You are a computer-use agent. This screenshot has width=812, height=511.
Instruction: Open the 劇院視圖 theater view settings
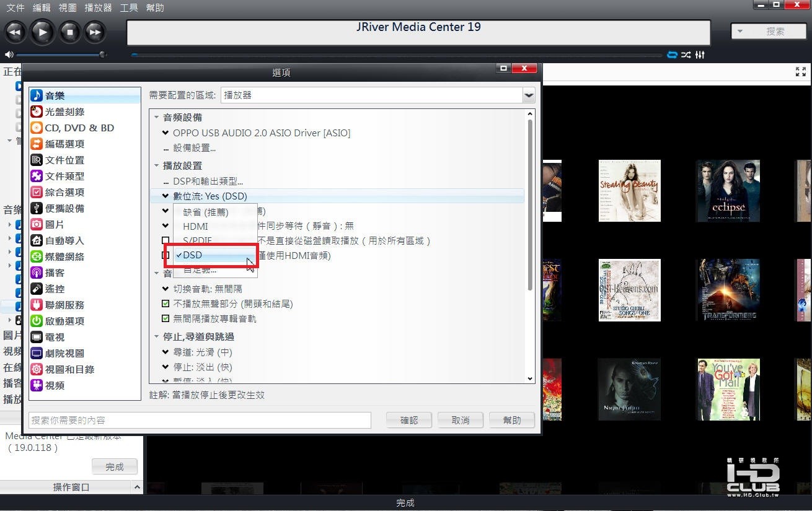click(x=64, y=354)
